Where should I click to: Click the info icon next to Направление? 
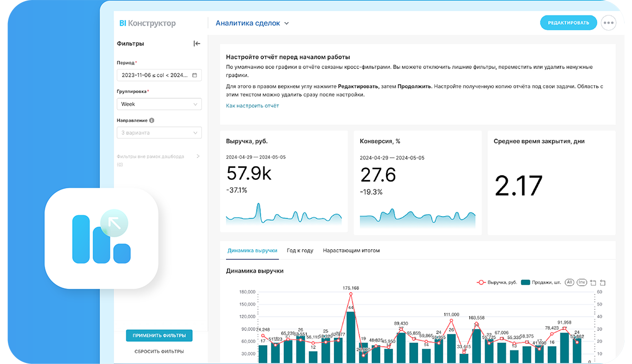click(152, 120)
